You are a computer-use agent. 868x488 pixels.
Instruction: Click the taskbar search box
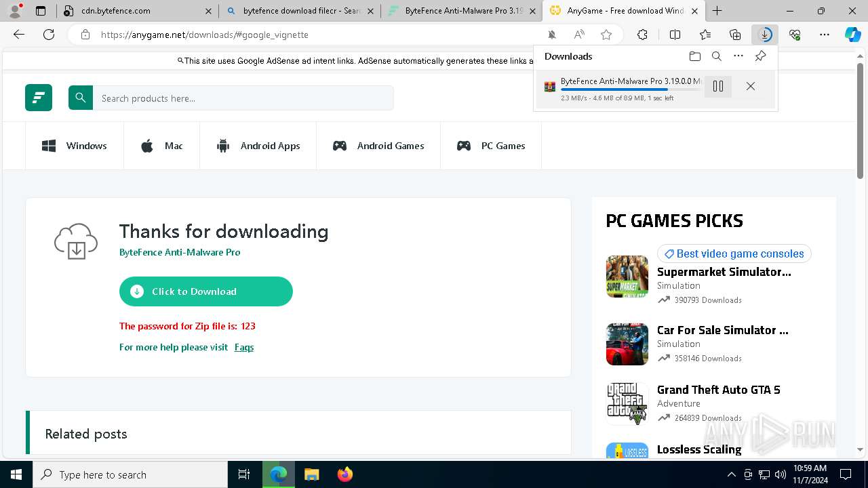pyautogui.click(x=130, y=474)
